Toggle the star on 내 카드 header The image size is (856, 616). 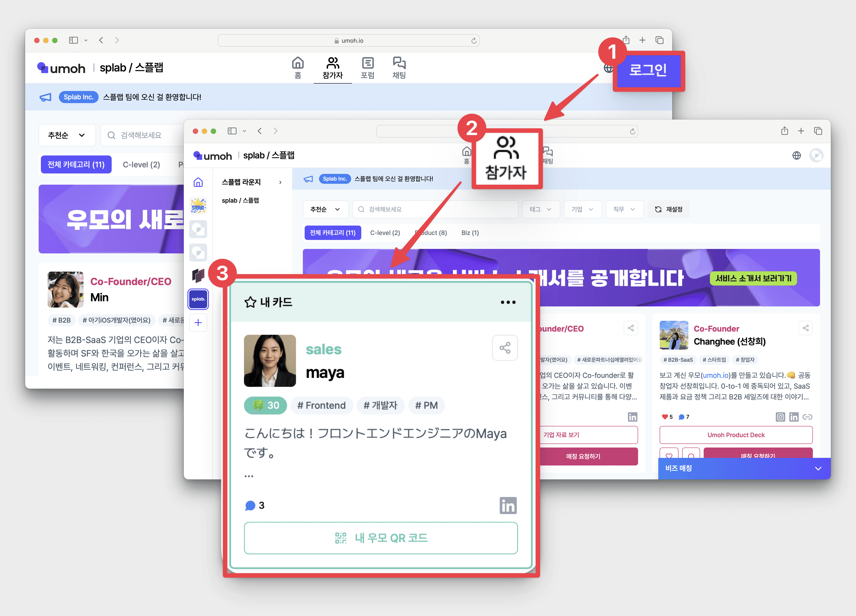pos(250,302)
